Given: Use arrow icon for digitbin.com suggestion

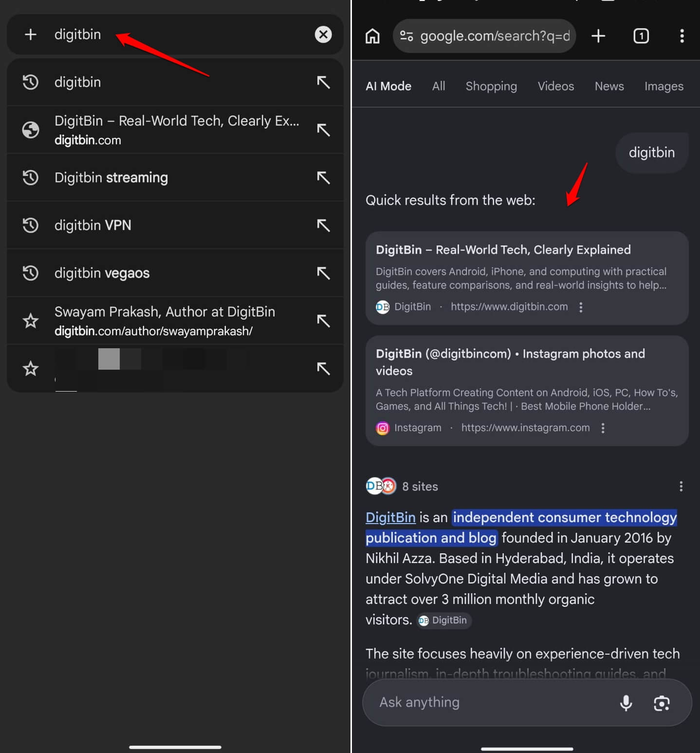Looking at the screenshot, I should (323, 130).
